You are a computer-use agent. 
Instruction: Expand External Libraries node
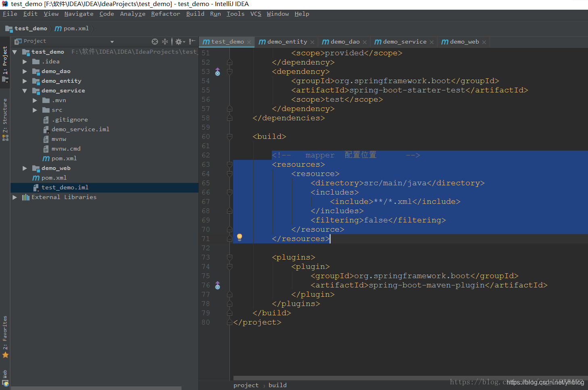tap(15, 197)
